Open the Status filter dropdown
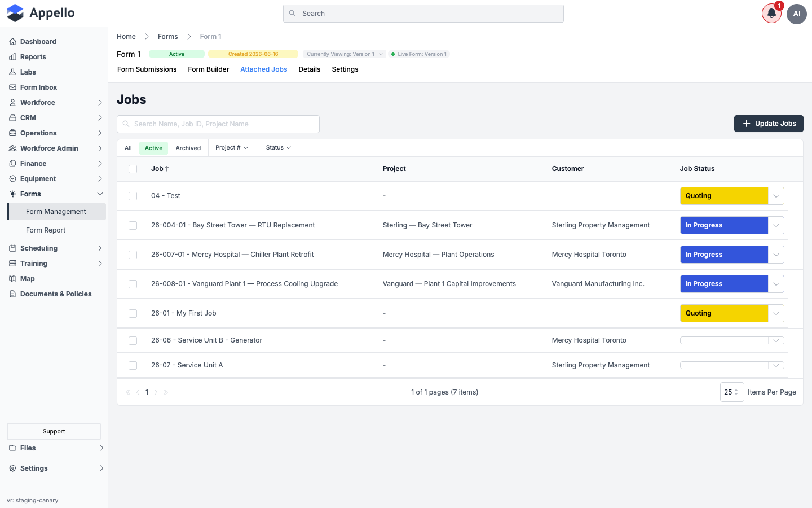Screen dimensions: 812x508 279,148
